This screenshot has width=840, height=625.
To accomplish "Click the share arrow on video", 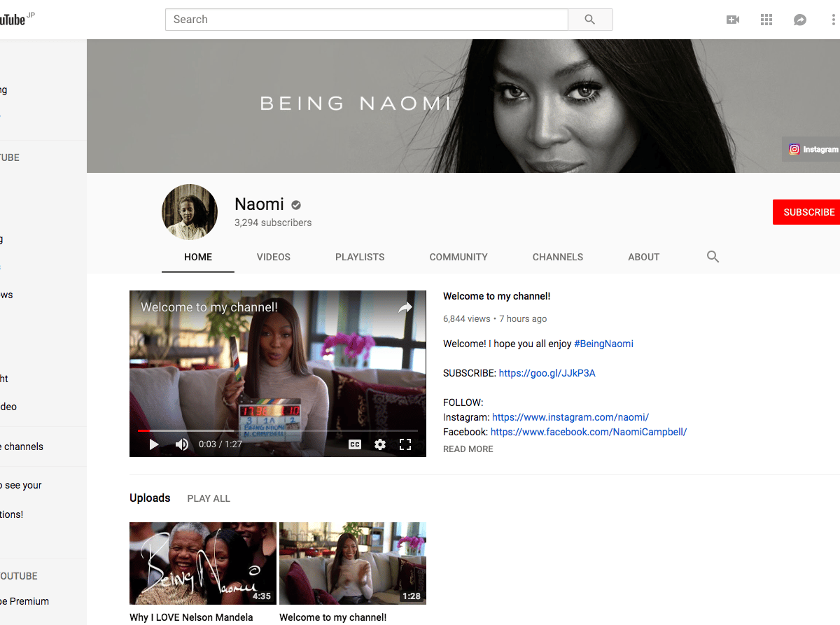I will click(x=405, y=307).
